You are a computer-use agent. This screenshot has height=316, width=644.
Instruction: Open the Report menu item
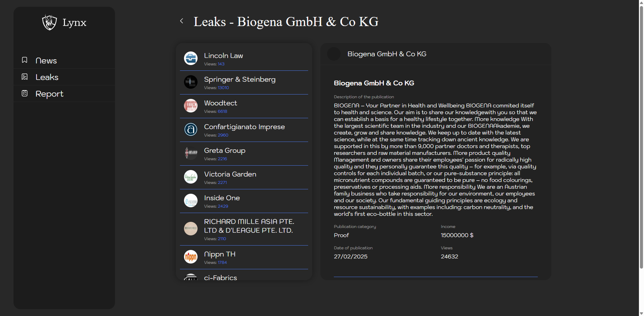[49, 94]
